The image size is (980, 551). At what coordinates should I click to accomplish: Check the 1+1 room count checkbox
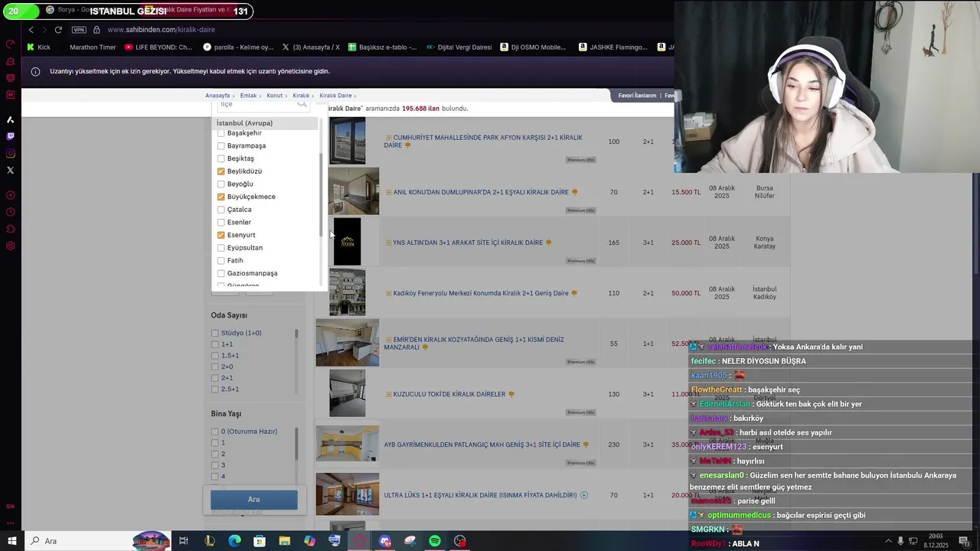pos(215,344)
